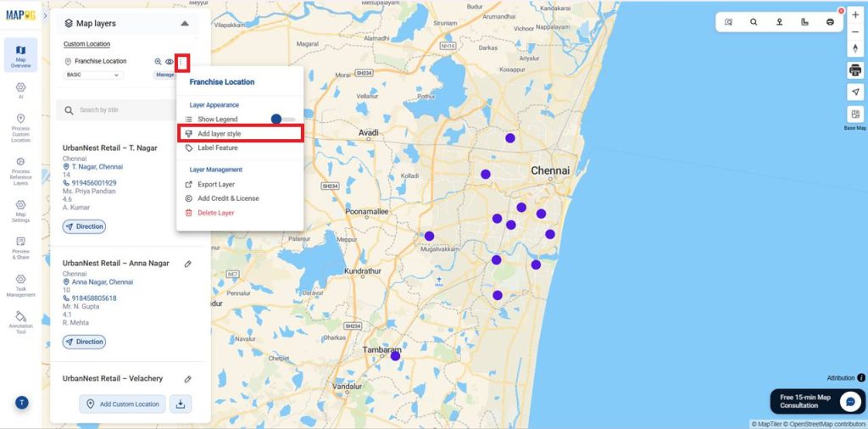Collapse the Map layers panel

click(184, 24)
